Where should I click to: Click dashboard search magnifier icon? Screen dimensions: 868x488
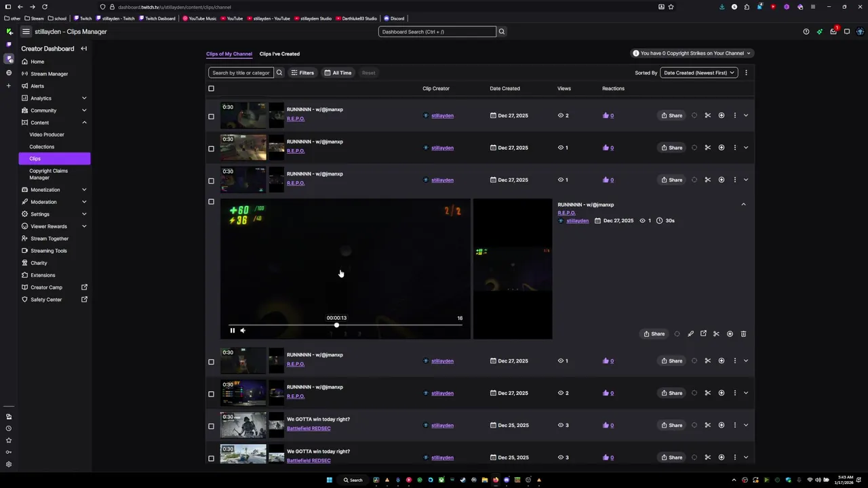click(x=502, y=32)
